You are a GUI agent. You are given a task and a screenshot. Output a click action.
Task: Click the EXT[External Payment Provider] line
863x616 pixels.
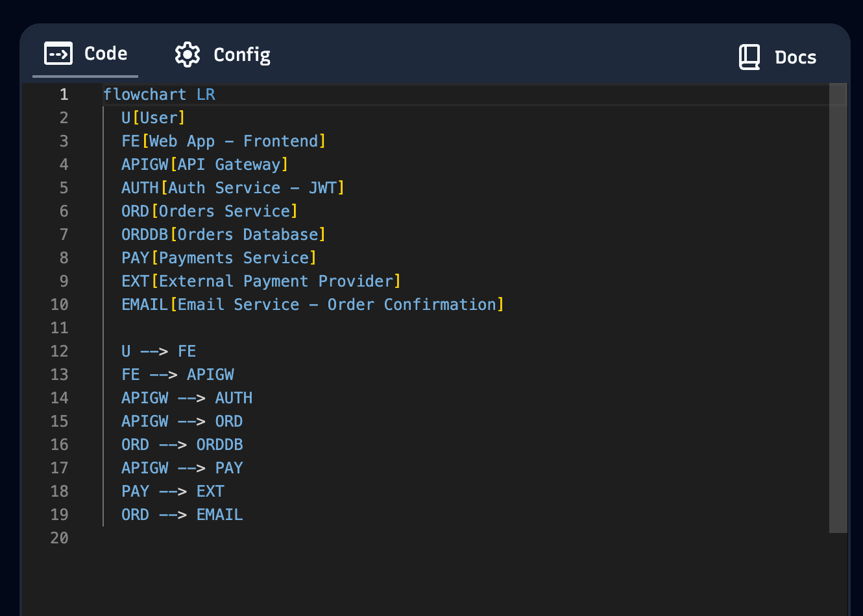pyautogui.click(x=260, y=281)
